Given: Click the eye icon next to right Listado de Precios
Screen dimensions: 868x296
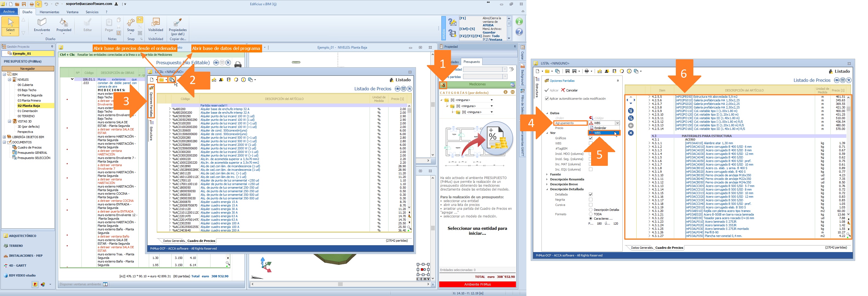Looking at the screenshot, I should click(x=837, y=80).
